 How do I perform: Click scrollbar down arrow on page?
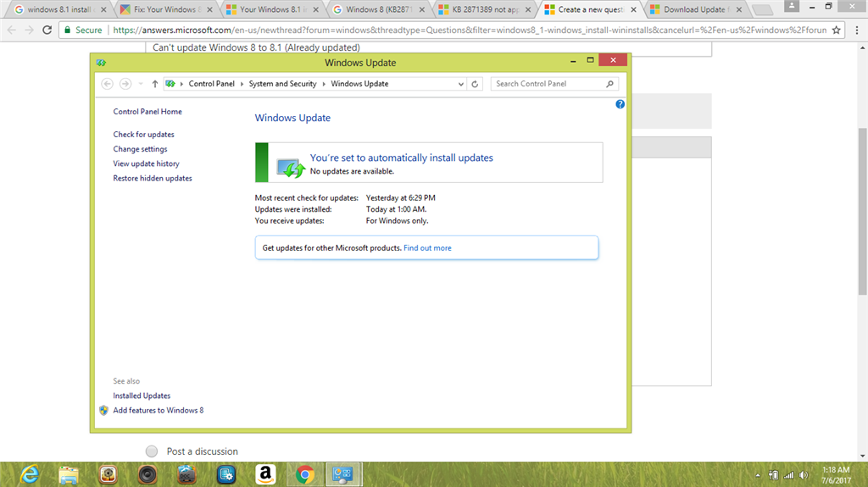click(x=862, y=457)
